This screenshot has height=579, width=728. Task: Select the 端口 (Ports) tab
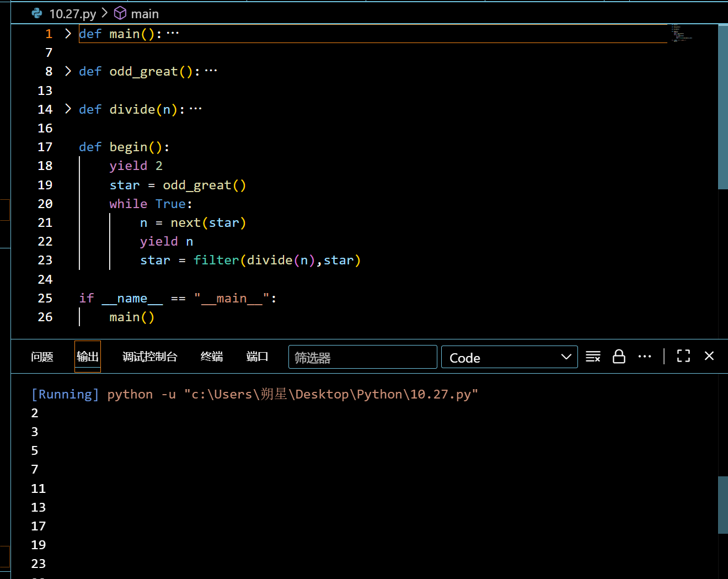[x=257, y=357]
